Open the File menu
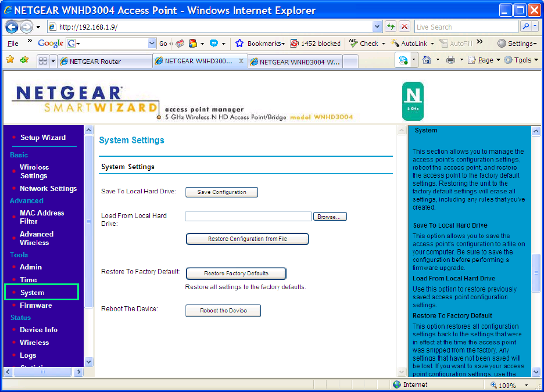 point(13,44)
